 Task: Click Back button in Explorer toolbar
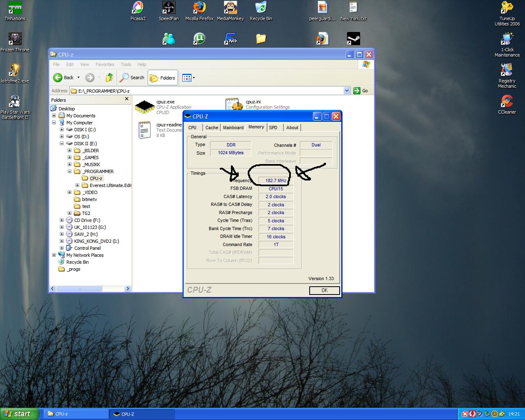(x=64, y=78)
